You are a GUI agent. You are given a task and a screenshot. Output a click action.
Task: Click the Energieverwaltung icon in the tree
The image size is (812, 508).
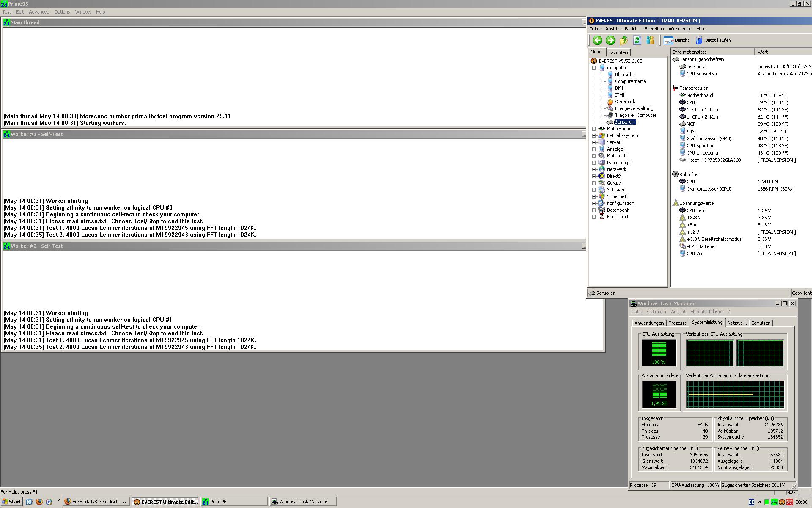coord(610,108)
